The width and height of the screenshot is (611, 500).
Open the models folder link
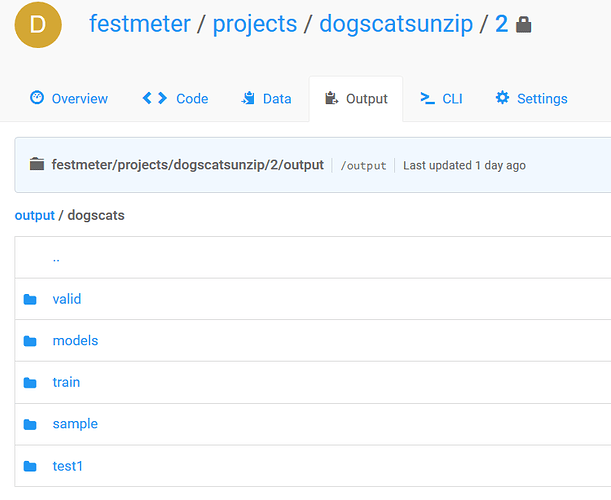click(75, 341)
